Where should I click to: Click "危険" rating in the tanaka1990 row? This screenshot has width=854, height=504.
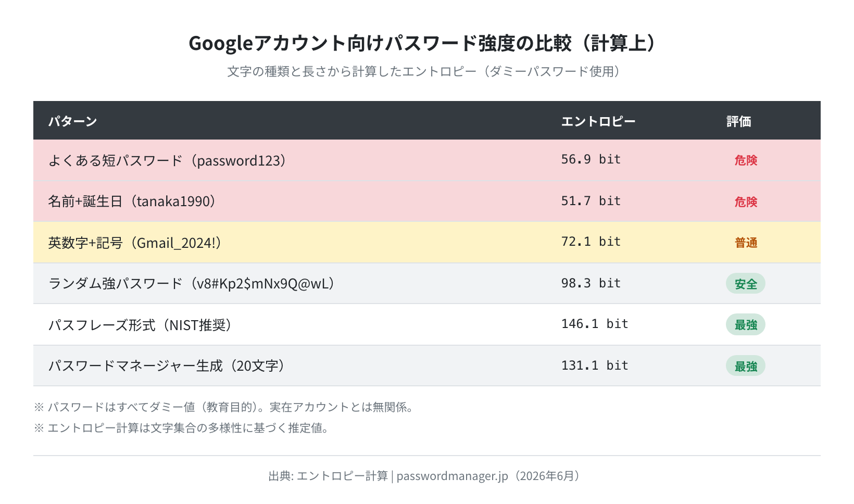[x=746, y=202]
